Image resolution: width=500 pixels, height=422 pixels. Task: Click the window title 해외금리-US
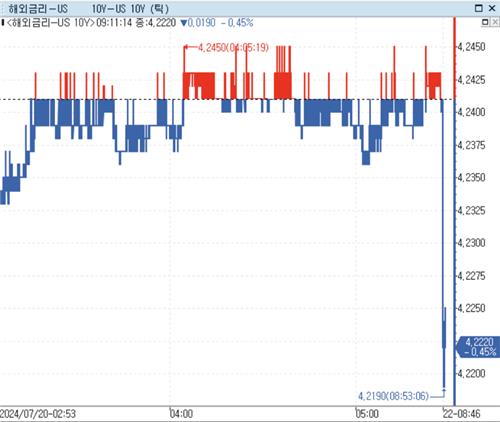(x=38, y=9)
